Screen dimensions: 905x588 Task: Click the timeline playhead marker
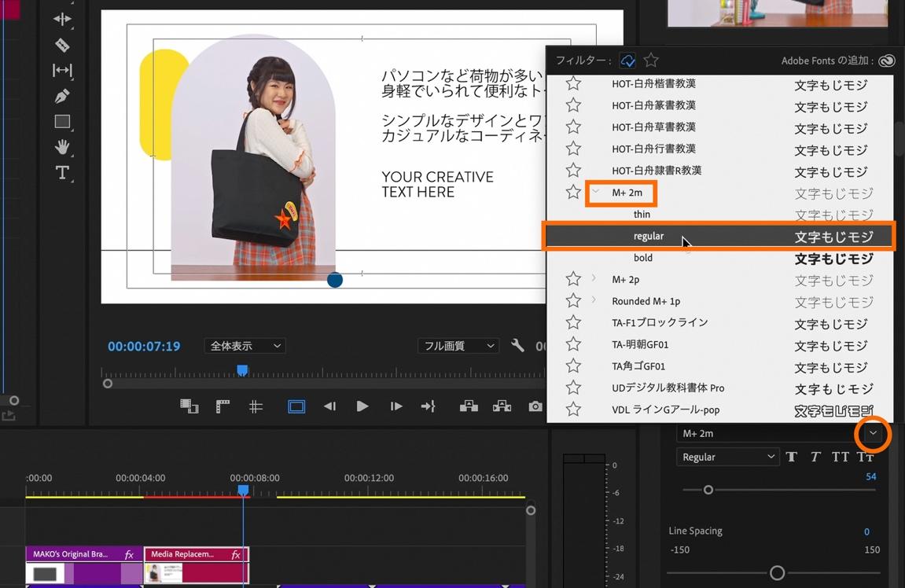tap(244, 491)
